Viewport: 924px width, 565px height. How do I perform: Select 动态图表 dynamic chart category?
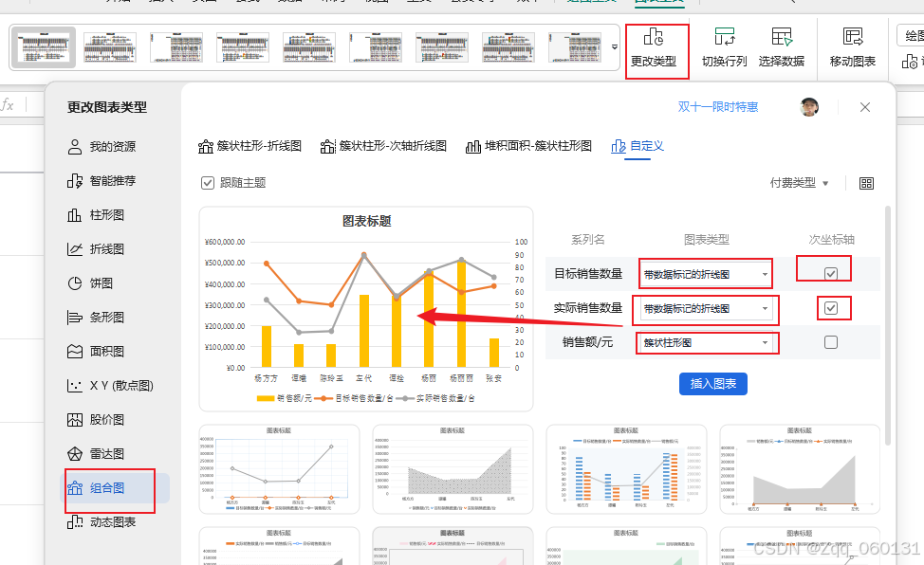pos(102,522)
